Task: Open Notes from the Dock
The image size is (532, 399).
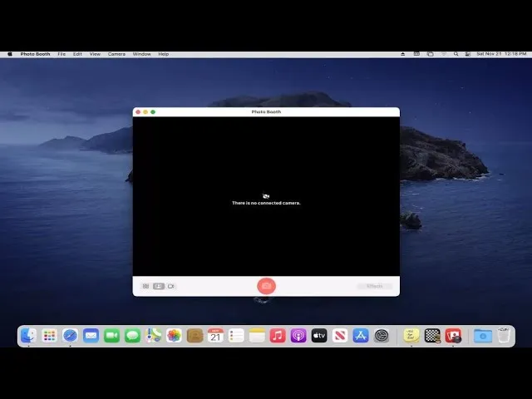Action: click(x=257, y=336)
